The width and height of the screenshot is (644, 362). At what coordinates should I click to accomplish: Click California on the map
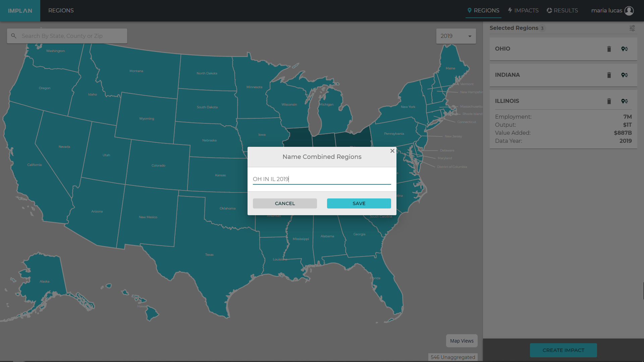pyautogui.click(x=35, y=165)
